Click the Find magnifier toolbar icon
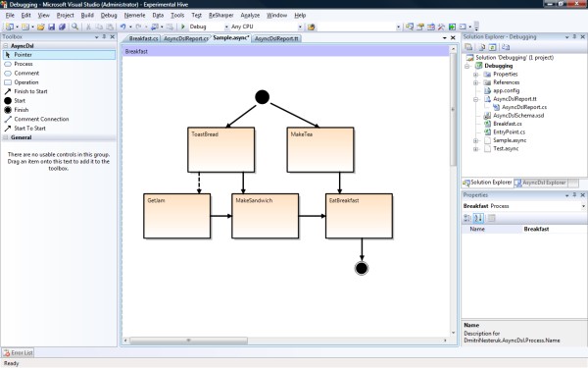588x368 pixels. pyautogui.click(x=75, y=26)
